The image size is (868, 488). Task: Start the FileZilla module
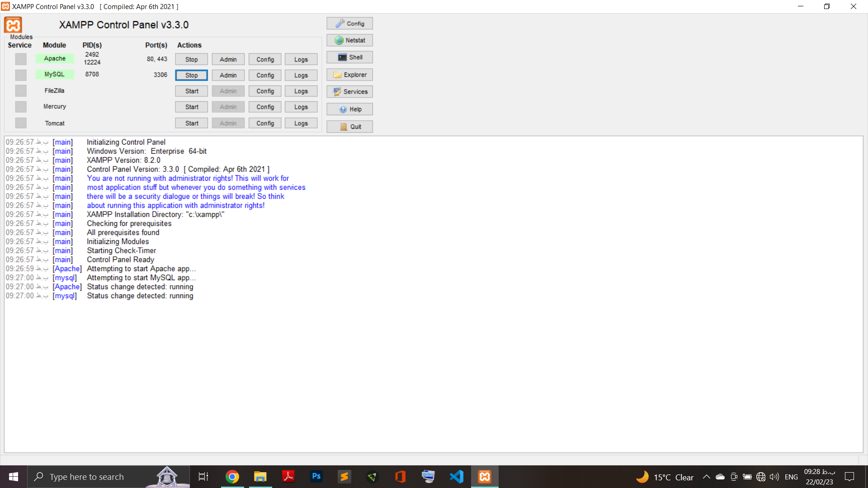[x=191, y=91]
